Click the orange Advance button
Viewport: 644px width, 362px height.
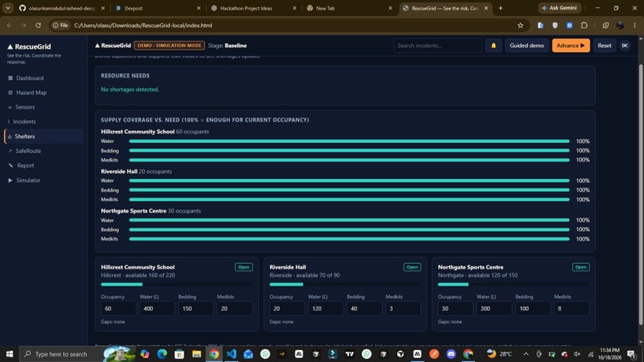(x=570, y=46)
